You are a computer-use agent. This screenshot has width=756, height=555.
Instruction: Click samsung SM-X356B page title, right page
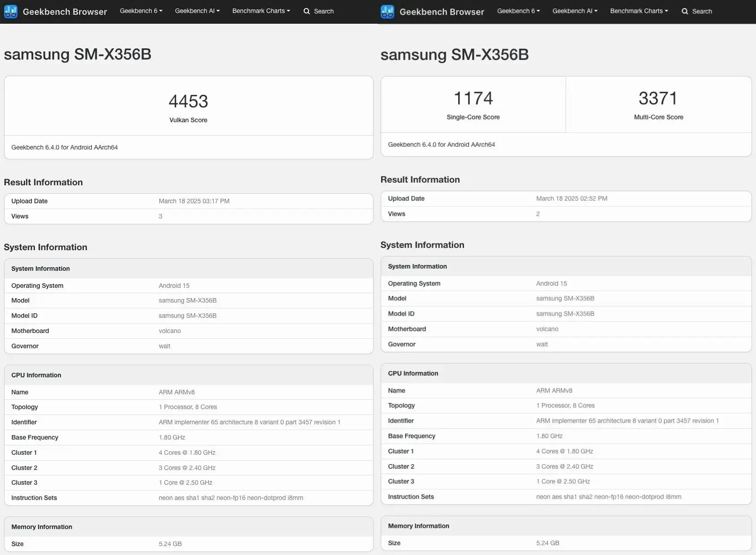[x=455, y=55]
